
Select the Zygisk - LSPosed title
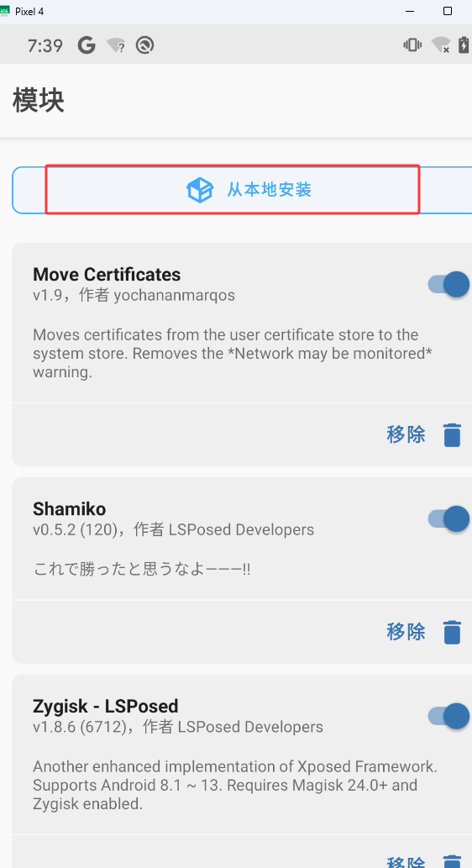(106, 707)
